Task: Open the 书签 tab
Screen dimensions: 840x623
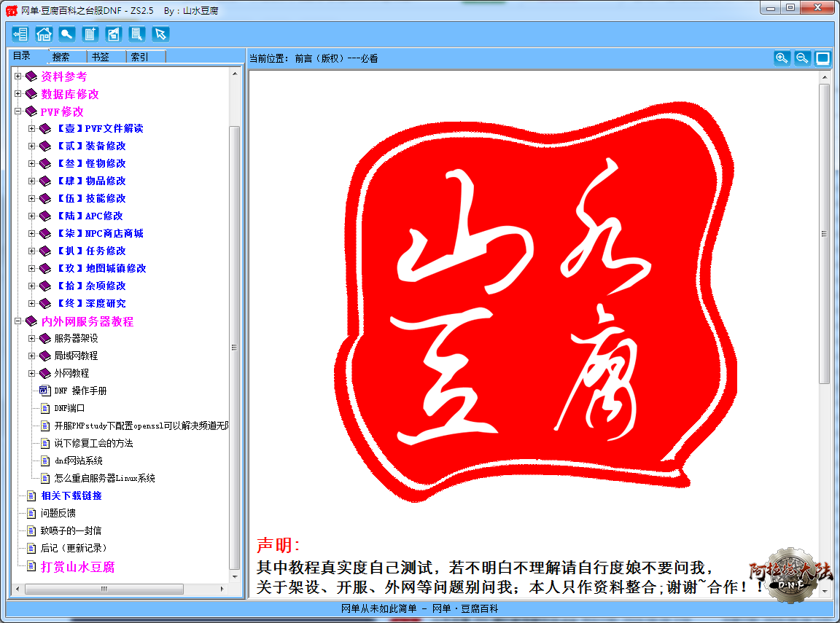Action: coord(100,57)
